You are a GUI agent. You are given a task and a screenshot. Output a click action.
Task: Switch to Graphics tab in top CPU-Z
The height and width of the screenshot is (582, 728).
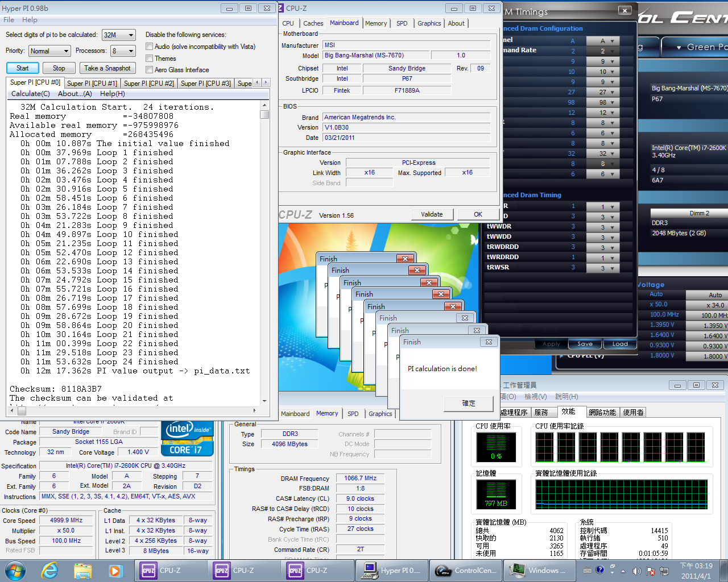point(429,23)
